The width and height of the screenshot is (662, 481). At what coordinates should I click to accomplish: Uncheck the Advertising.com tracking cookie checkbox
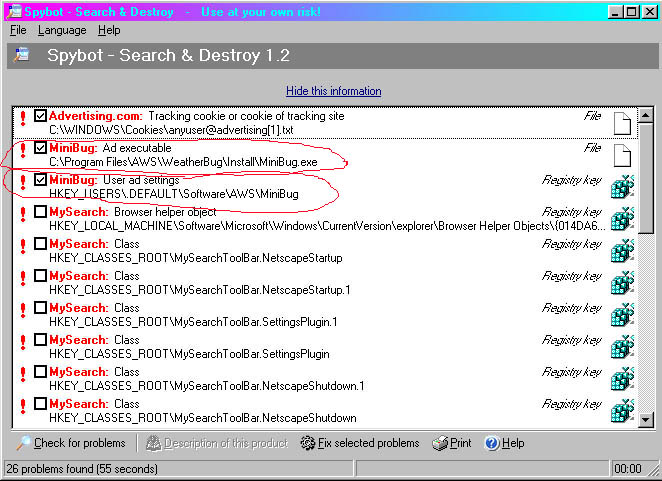pyautogui.click(x=40, y=116)
